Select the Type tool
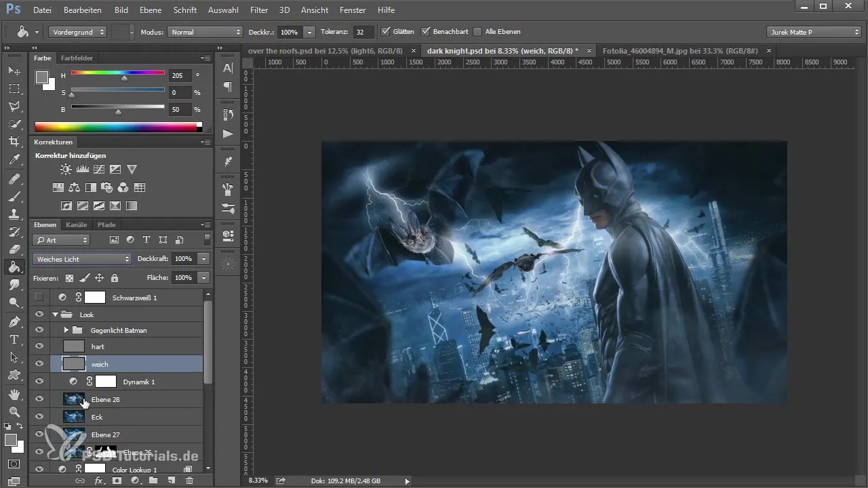The width and height of the screenshot is (868, 488). coord(14,340)
